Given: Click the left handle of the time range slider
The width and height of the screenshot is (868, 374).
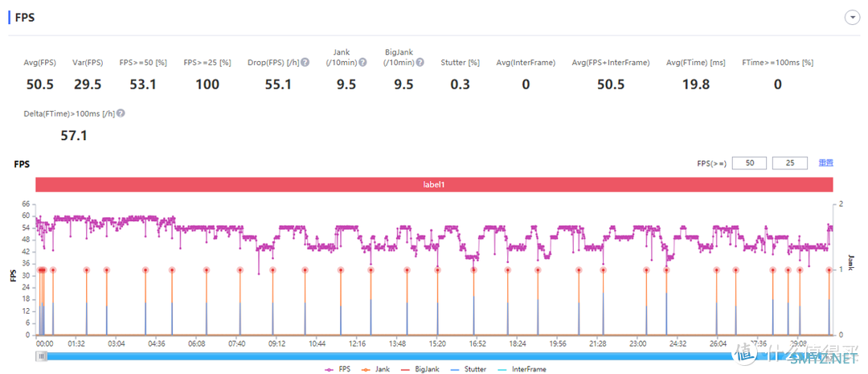Looking at the screenshot, I should tap(42, 357).
